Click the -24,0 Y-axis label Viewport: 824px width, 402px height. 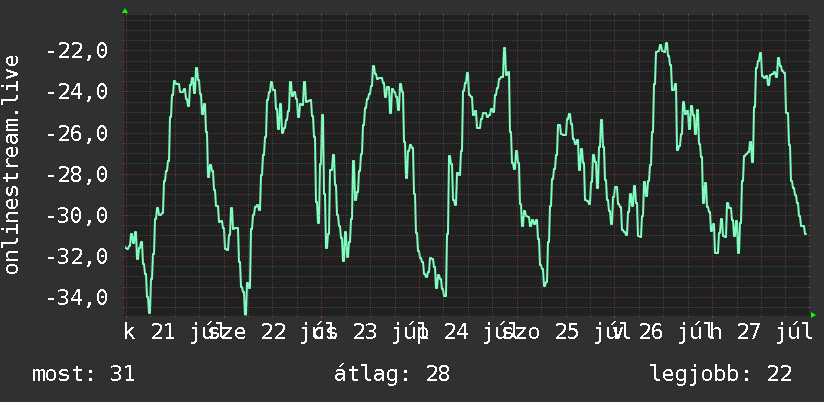click(x=77, y=92)
